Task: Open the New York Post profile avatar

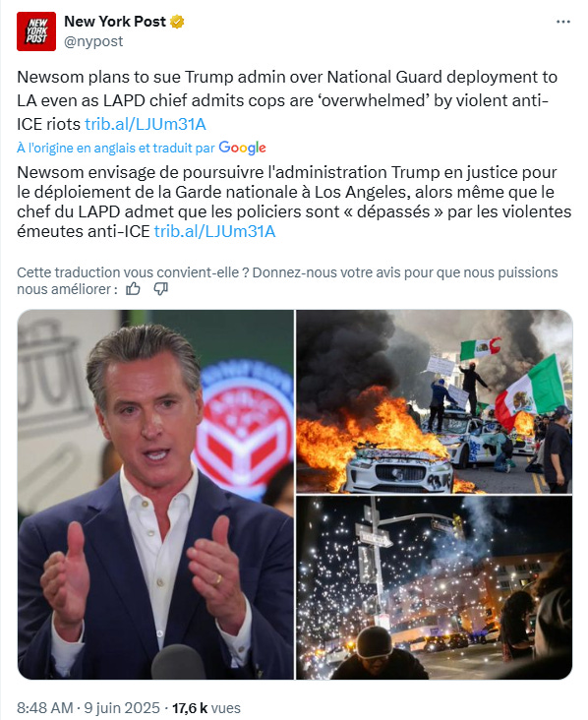Action: point(36,31)
